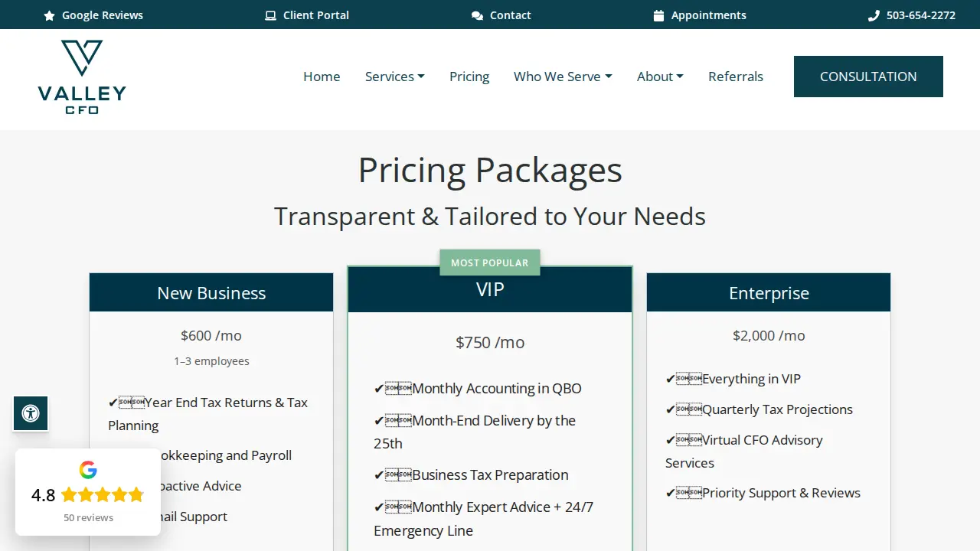
Task: Click the laptop icon beside Client Portal
Action: (x=270, y=15)
